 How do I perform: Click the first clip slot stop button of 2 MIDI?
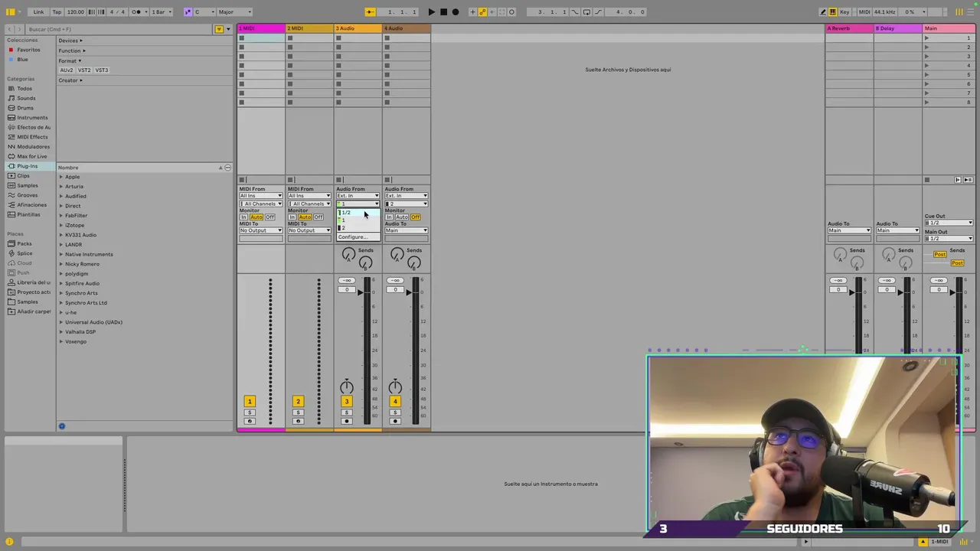290,38
